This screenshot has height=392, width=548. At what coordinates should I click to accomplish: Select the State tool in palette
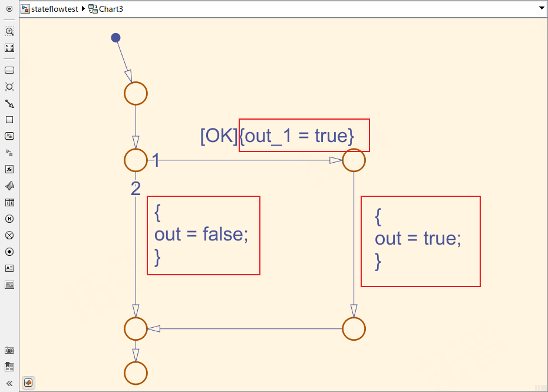click(9, 70)
